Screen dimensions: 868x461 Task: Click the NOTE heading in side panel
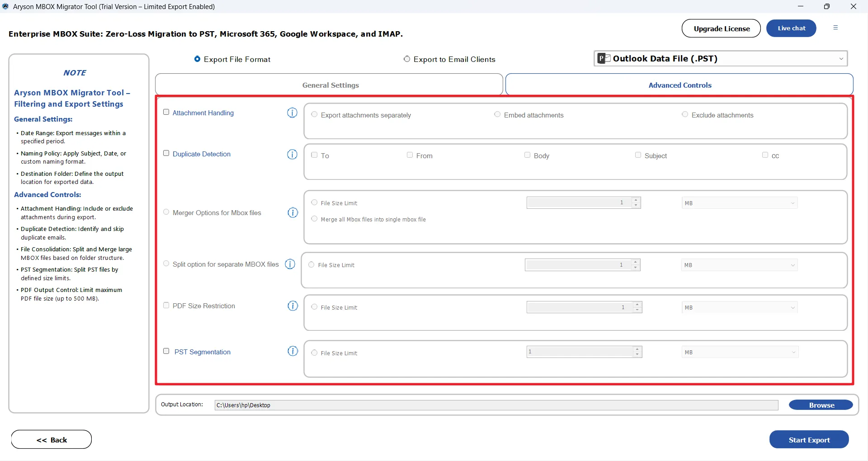(x=75, y=73)
